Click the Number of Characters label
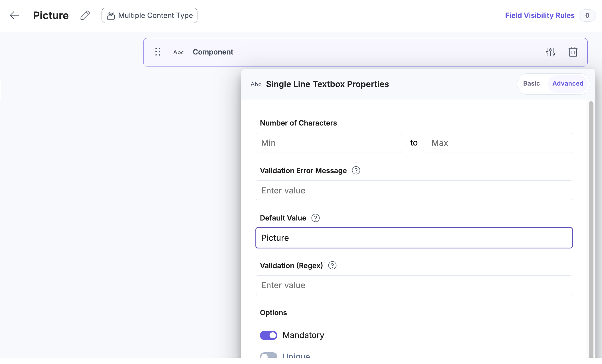Screen dimensions: 602x364 click(298, 123)
